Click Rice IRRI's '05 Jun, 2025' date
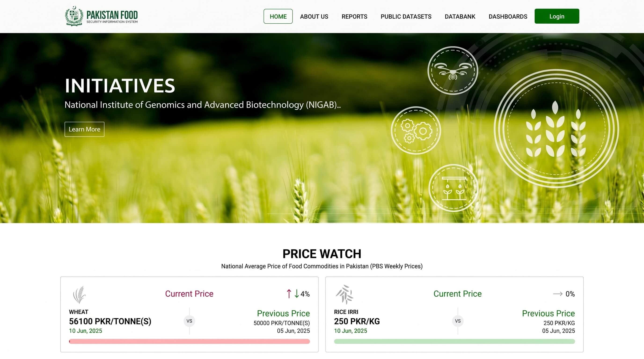 (x=558, y=331)
